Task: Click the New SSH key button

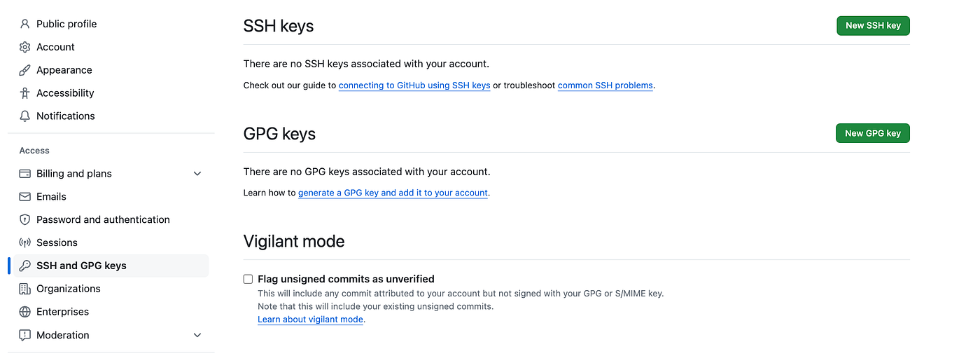Action: click(873, 25)
